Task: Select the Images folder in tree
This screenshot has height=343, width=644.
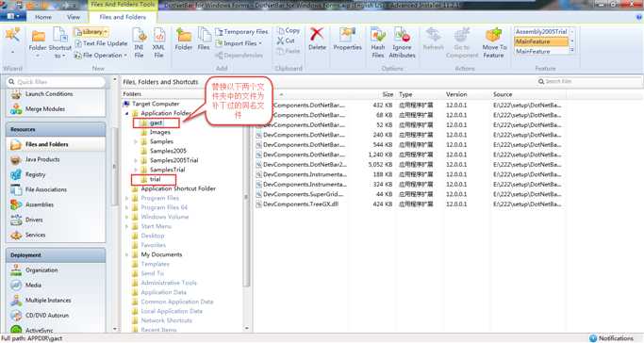Action: 159,132
